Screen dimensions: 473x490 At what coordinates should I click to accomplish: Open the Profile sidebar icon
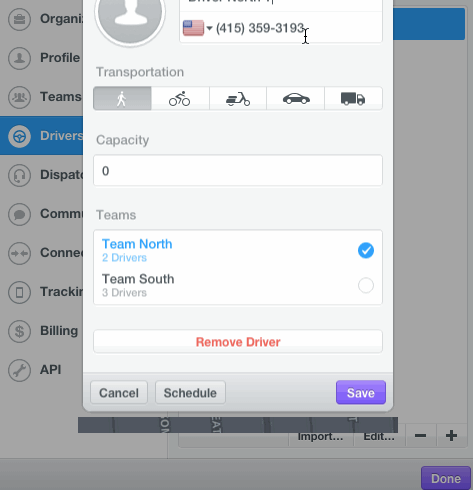(19, 58)
